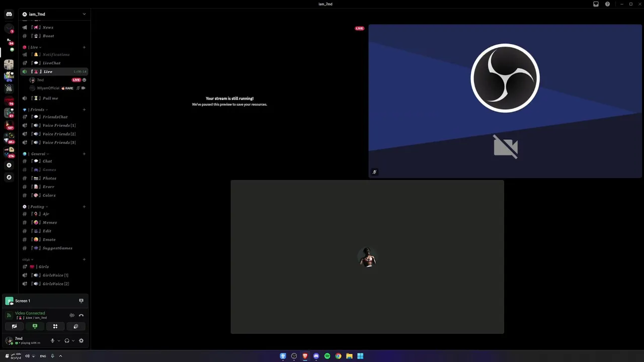Open the FriendsChat channel
This screenshot has width=644, height=362.
point(54,117)
